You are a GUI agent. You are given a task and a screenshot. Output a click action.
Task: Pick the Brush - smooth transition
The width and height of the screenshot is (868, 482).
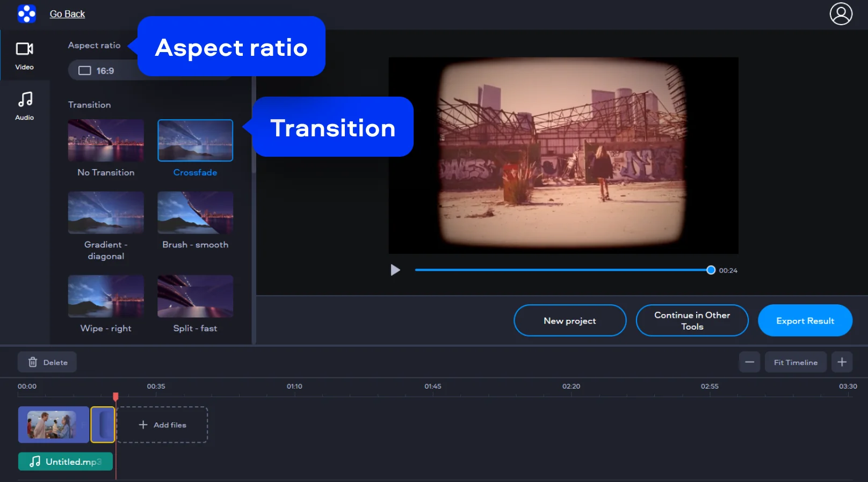[x=195, y=213]
